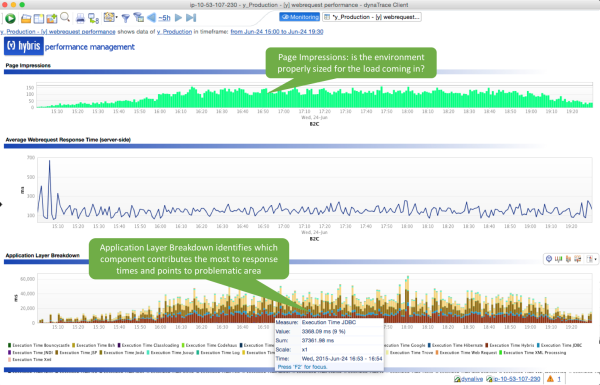Click 'Execution Time Web Request' legend entry
Screen dimensions: 600x385
coord(466,352)
